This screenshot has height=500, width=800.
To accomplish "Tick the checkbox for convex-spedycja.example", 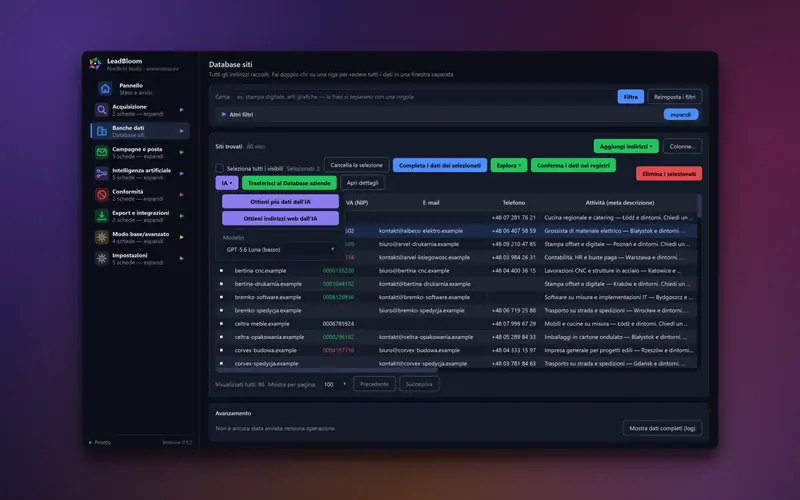I will 221,363.
